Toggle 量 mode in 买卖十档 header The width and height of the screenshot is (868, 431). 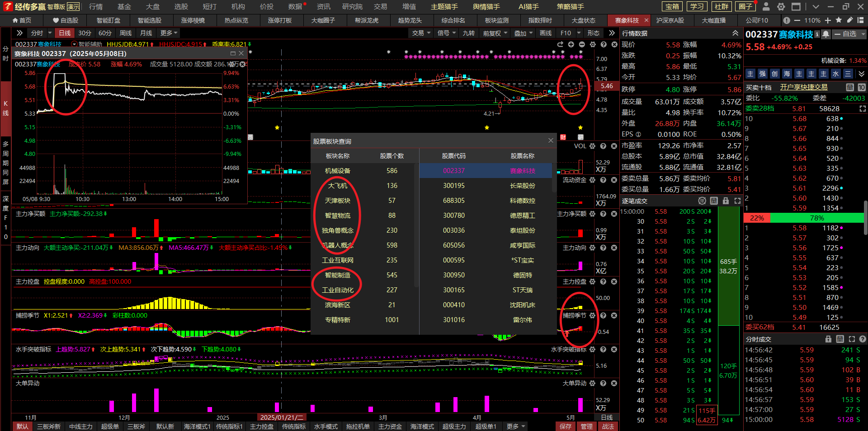pyautogui.click(x=850, y=87)
